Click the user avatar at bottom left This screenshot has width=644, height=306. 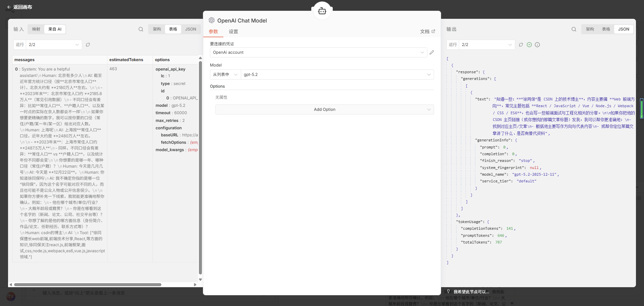(11, 297)
